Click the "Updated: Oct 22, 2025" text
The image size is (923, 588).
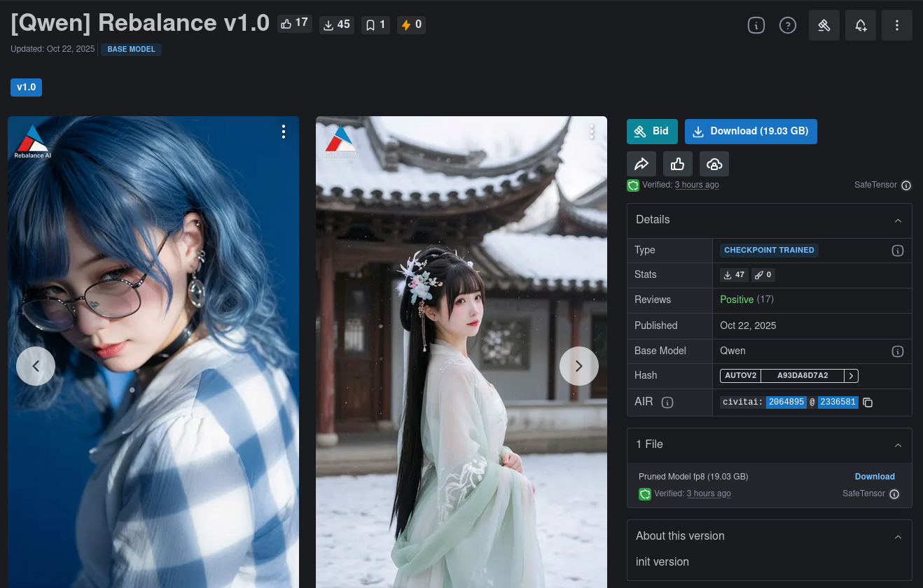[53, 49]
